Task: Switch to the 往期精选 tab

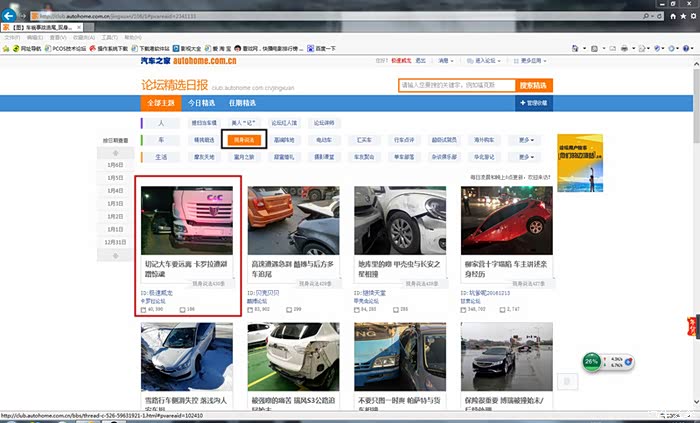Action: coord(242,103)
